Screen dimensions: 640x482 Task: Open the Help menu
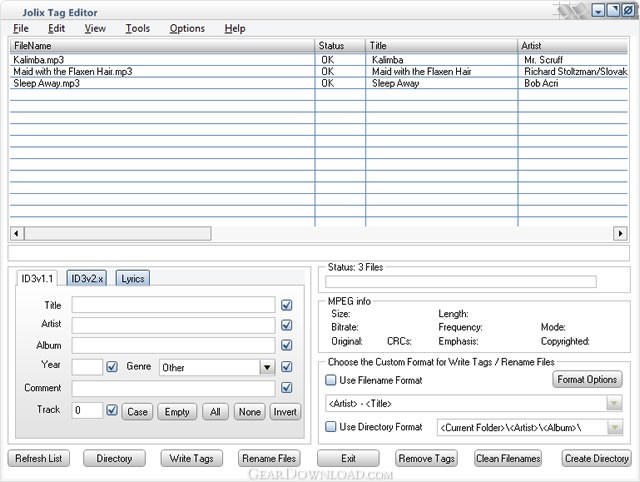[x=235, y=29]
